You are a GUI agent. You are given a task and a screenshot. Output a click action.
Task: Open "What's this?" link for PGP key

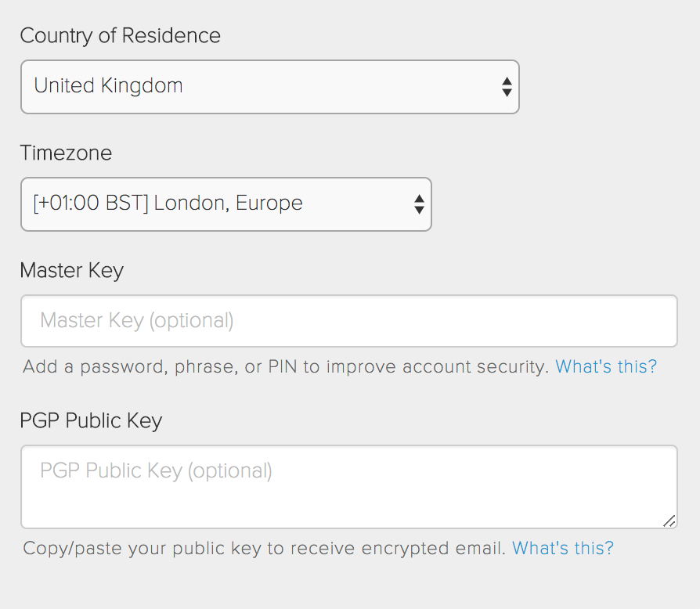tap(563, 548)
